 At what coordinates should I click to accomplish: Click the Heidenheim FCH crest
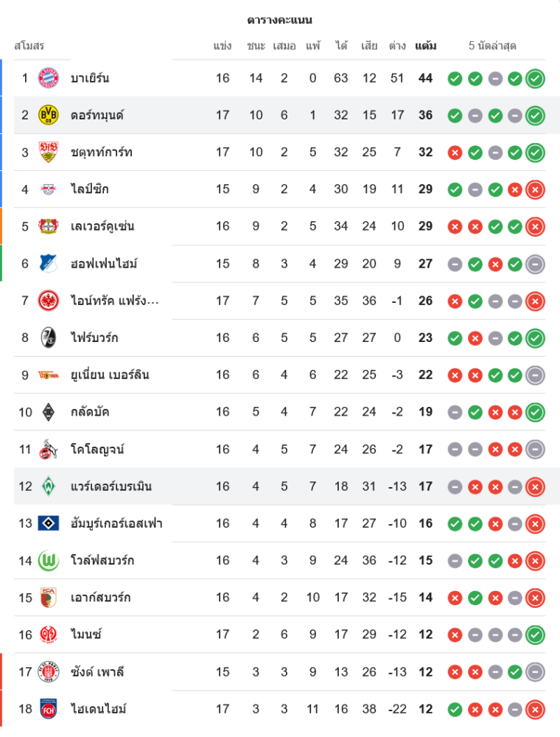click(49, 709)
